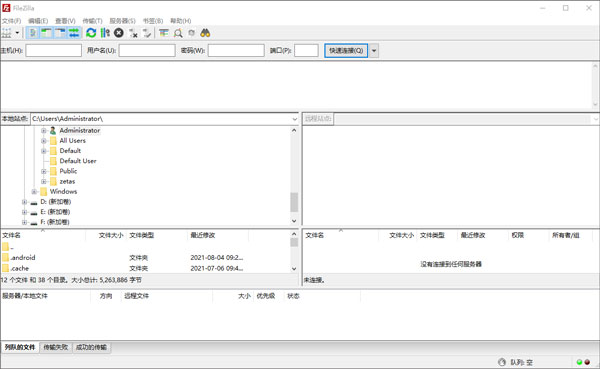Click the 快速连接(Q) button
Viewport: 600px width, 369px height.
[x=346, y=51]
